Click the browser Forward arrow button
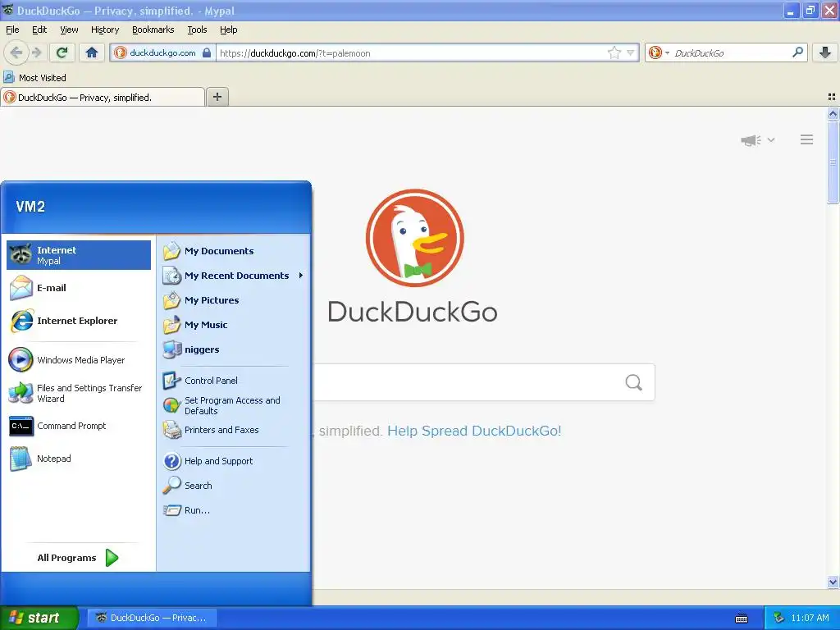Image resolution: width=840 pixels, height=630 pixels. pyautogui.click(x=37, y=52)
